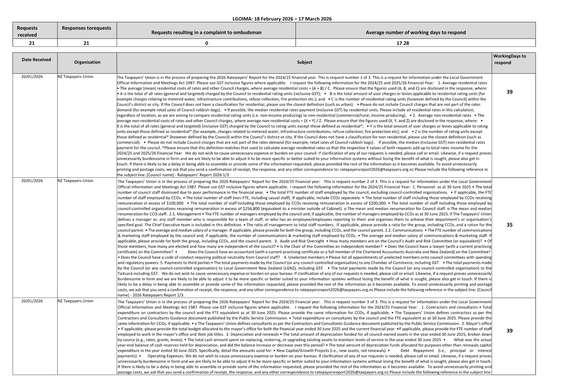Select 'NZ Taxpayers Union' in request 2 of 3 row
The width and height of the screenshot is (564, 392).
coord(76,181)
